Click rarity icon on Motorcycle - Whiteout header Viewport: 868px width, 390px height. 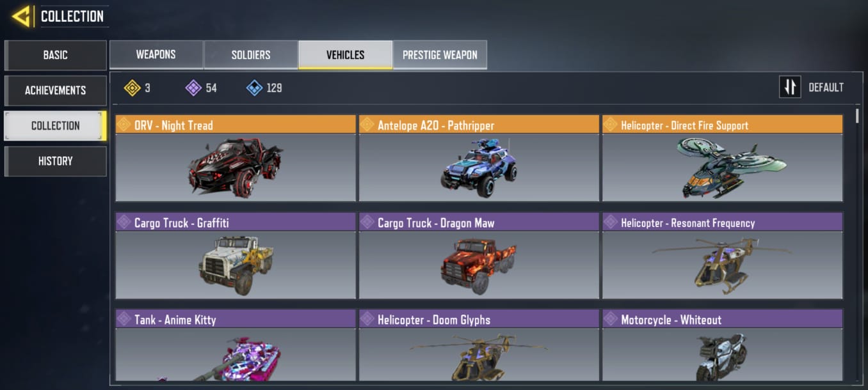point(611,319)
